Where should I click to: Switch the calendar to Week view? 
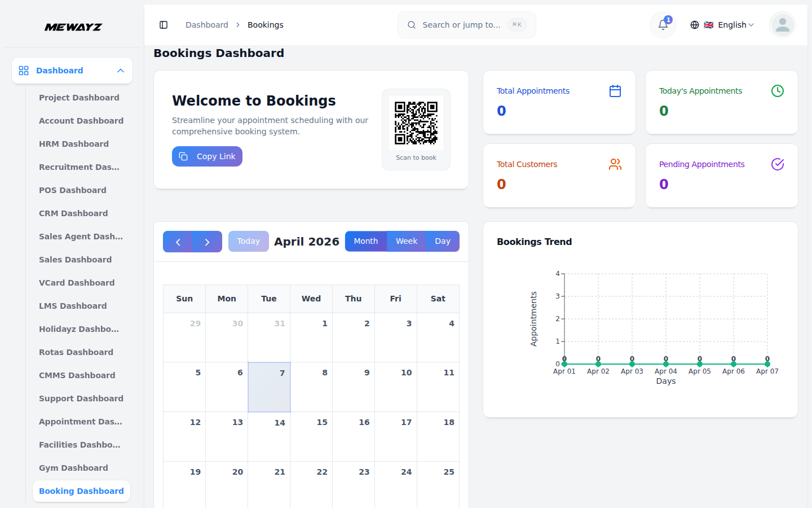(x=406, y=241)
